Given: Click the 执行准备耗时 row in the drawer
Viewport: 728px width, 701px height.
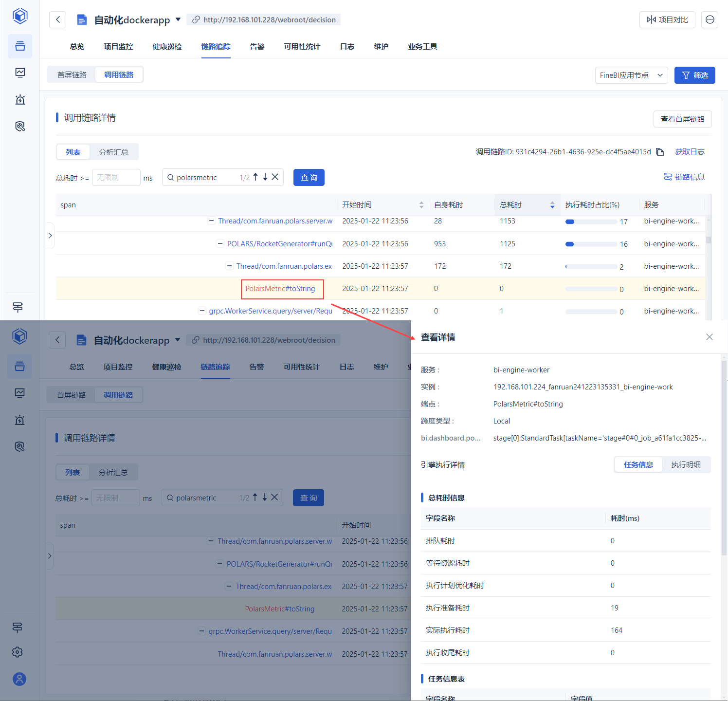Looking at the screenshot, I should click(x=566, y=608).
